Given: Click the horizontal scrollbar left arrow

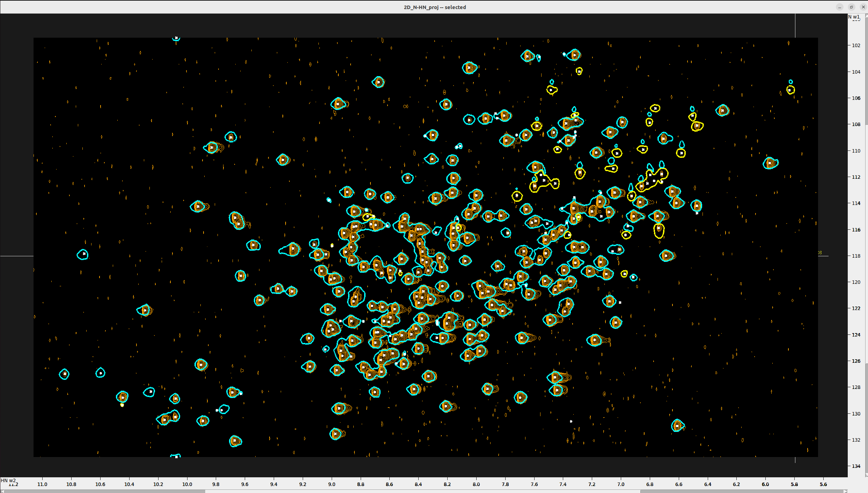Looking at the screenshot, I should tap(2, 491).
